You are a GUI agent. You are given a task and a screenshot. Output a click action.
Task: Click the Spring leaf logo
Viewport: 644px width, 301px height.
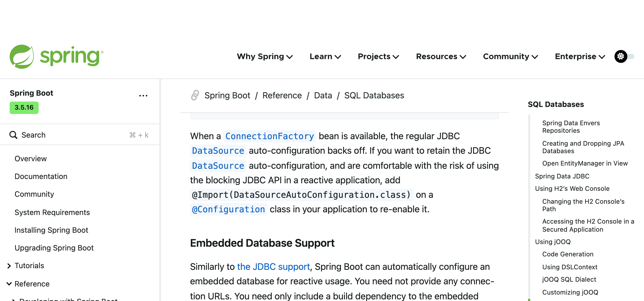[x=22, y=56]
